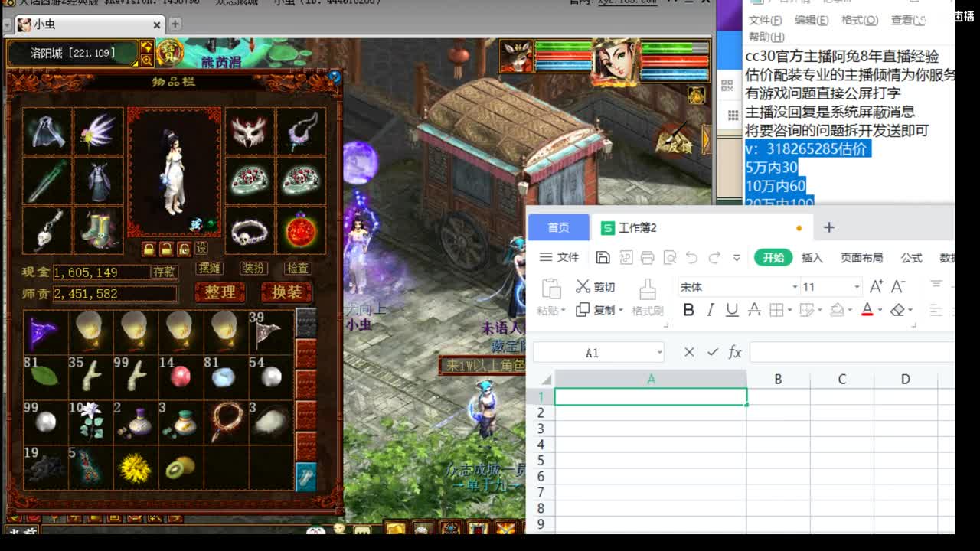Toggle the second padlock under character portrait
Image resolution: width=980 pixels, height=551 pixels.
point(165,249)
